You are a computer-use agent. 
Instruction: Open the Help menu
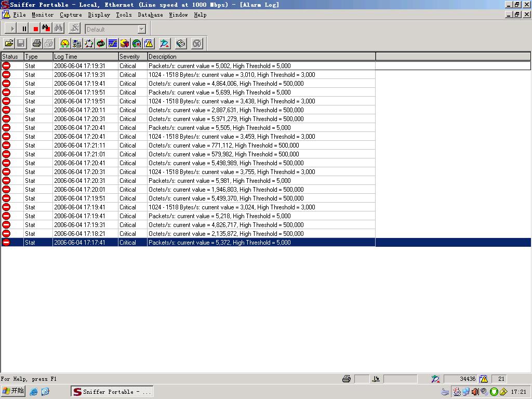click(x=200, y=15)
